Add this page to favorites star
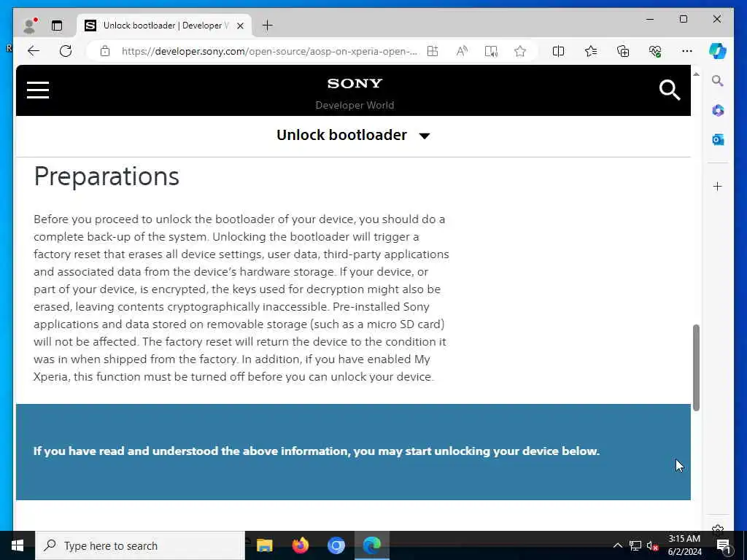The height and width of the screenshot is (560, 747). point(519,51)
